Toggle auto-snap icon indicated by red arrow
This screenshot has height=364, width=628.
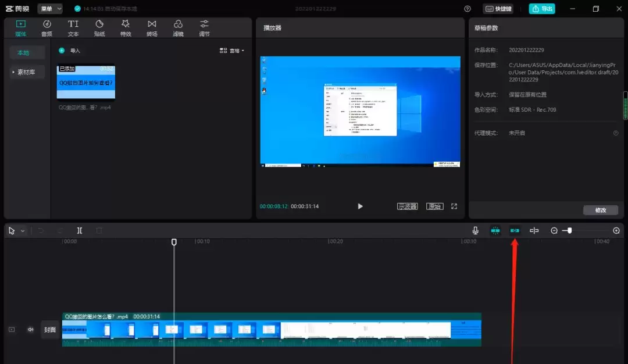pyautogui.click(x=515, y=231)
